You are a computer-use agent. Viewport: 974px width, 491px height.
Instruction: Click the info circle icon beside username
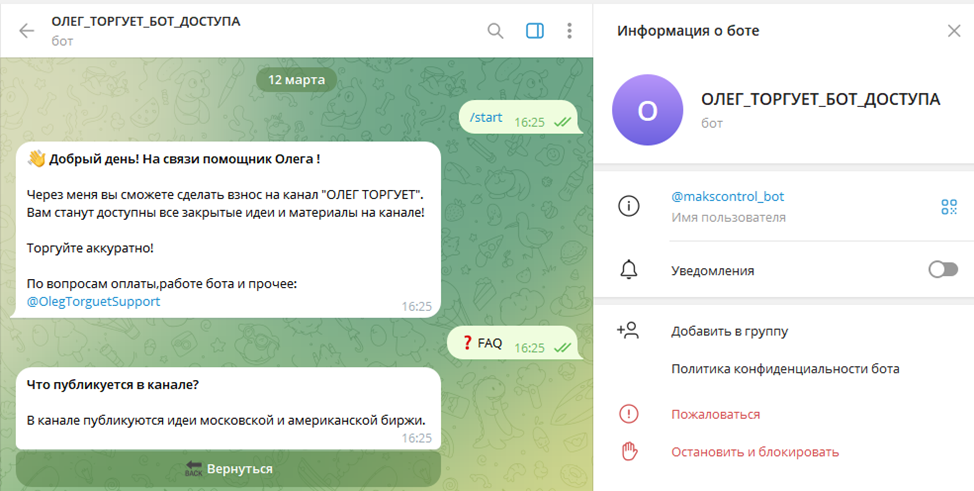pos(629,207)
